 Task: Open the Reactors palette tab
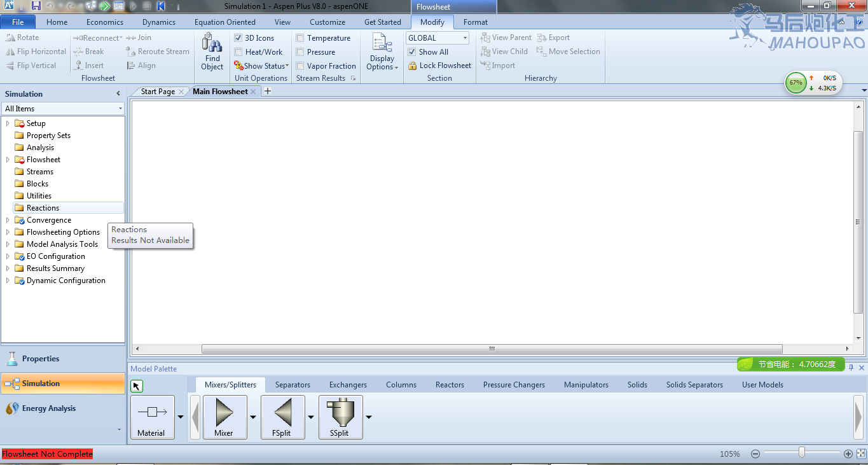pos(450,385)
